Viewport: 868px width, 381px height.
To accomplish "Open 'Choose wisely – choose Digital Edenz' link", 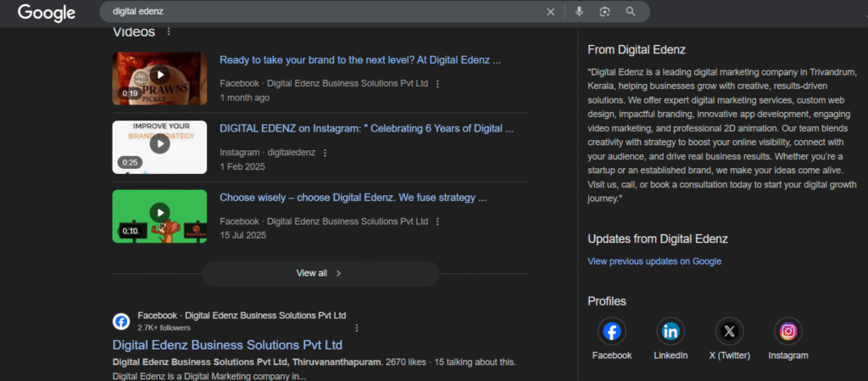I will 353,198.
